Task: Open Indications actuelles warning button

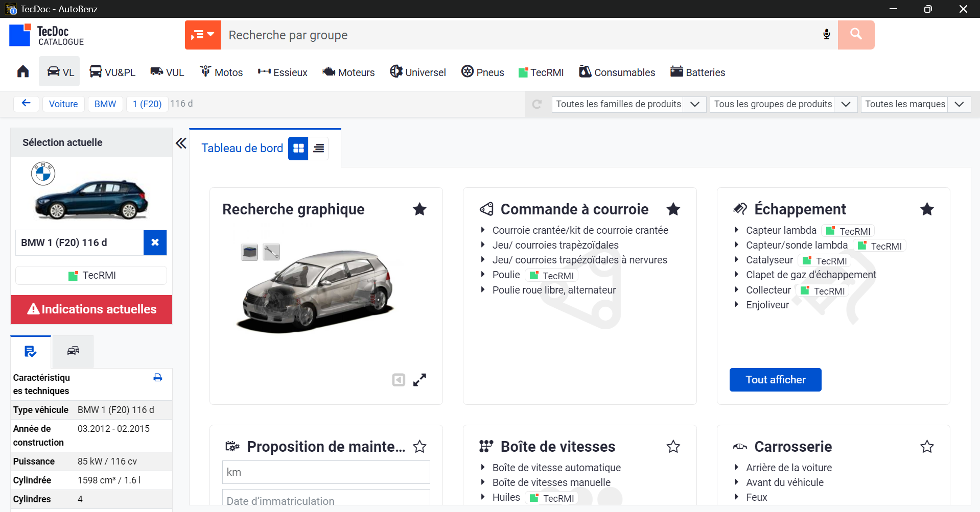Action: (x=91, y=309)
